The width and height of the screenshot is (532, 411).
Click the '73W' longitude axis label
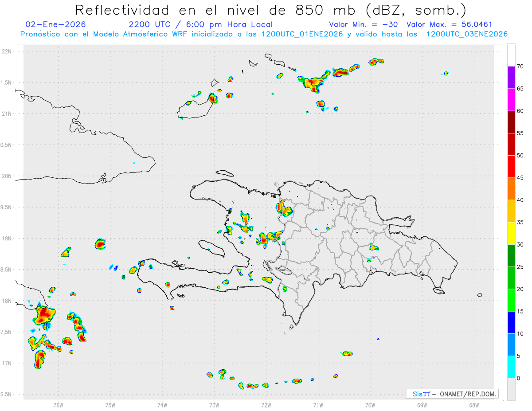coord(214,405)
